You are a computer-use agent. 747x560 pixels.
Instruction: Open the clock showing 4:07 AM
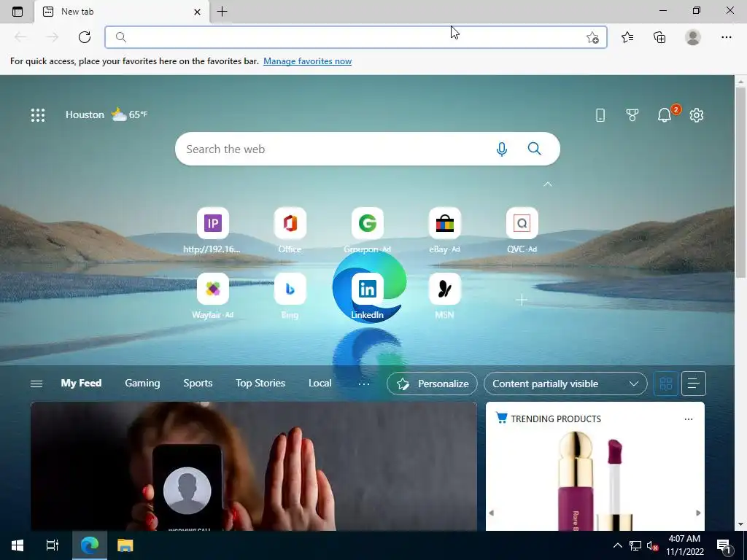(x=684, y=545)
